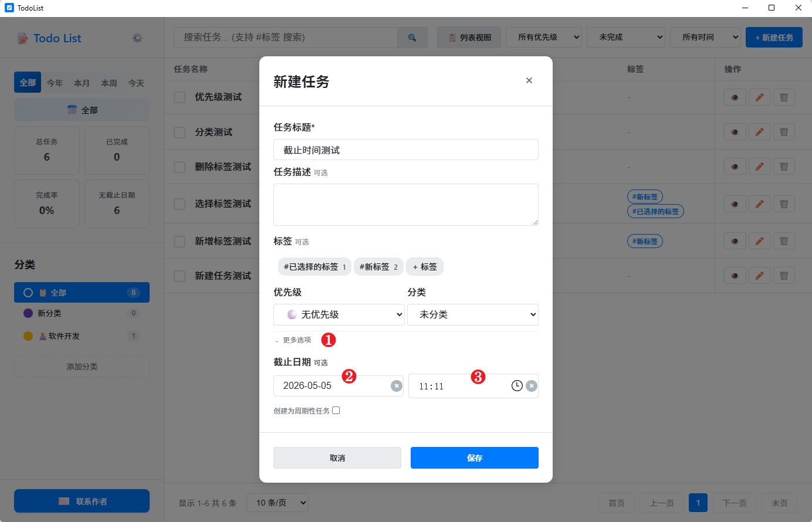Screen dimensions: 812x522
Task: Clear the 11:11 time field
Action: click(532, 386)
